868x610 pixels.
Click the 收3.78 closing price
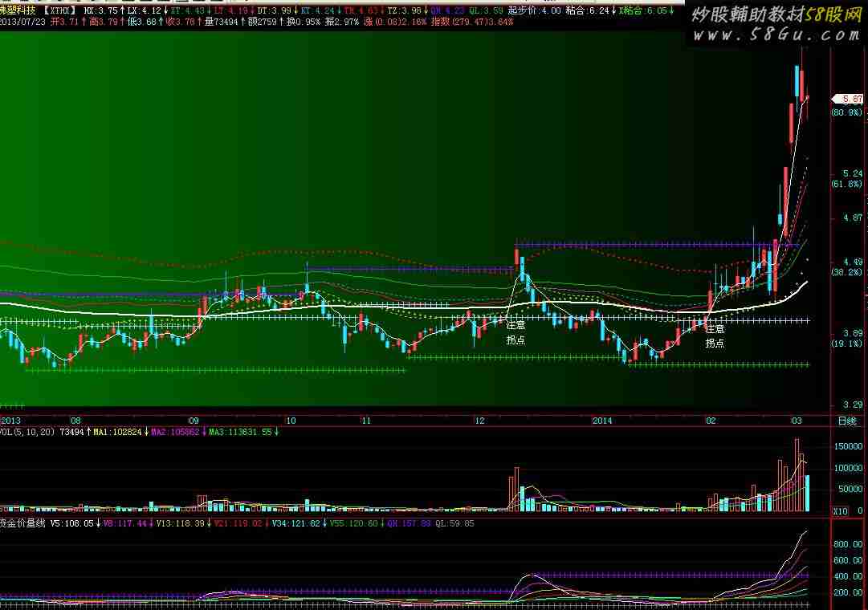point(181,22)
